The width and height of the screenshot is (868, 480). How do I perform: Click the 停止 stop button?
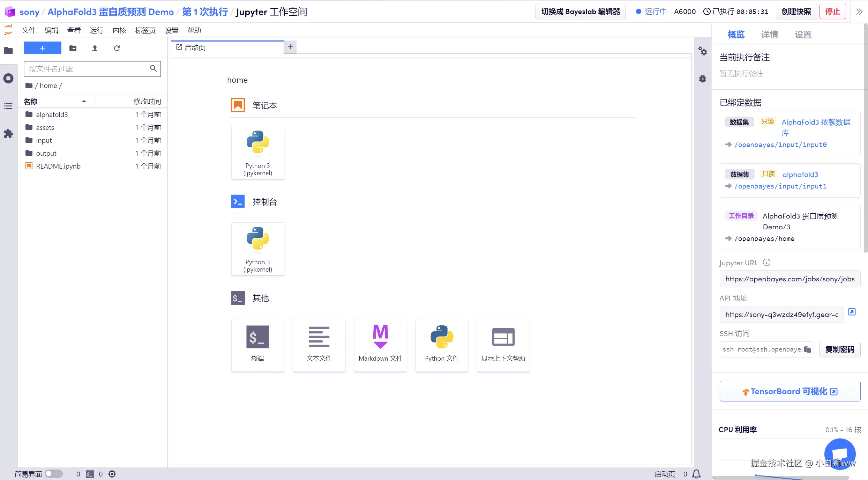click(832, 12)
